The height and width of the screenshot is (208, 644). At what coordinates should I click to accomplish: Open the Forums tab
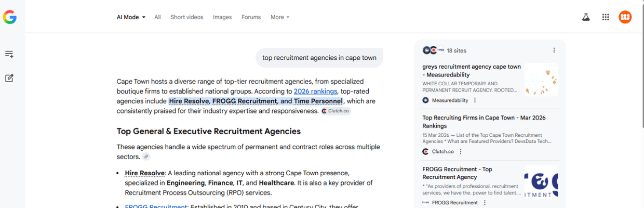[x=251, y=17]
